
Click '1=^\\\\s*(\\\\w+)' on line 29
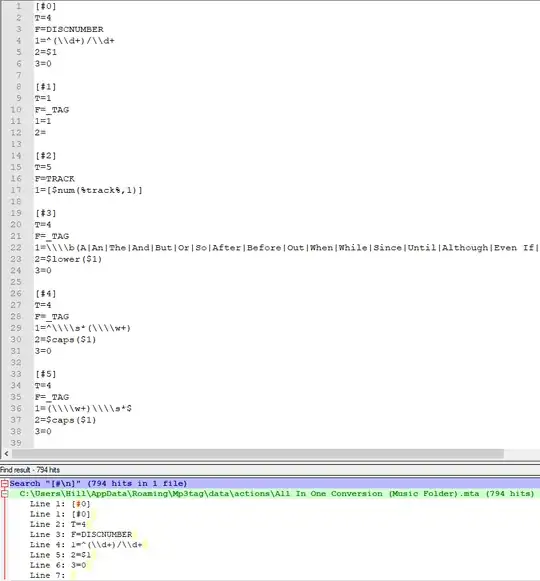point(83,328)
